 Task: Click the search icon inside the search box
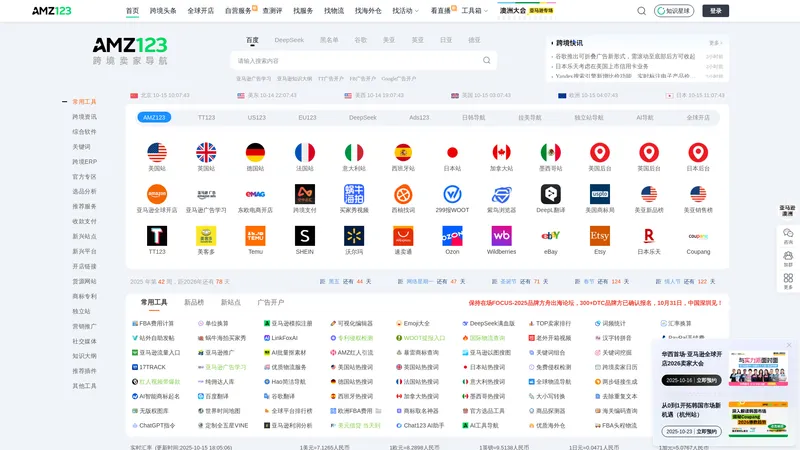487,60
